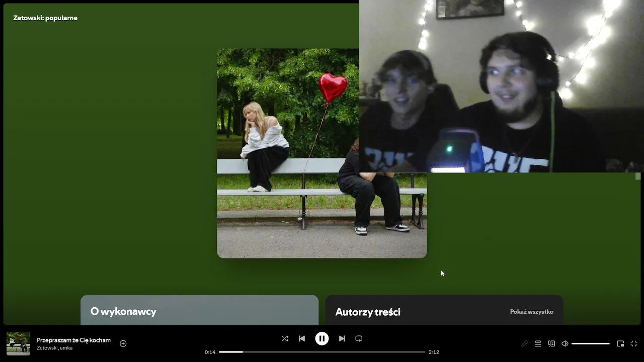644x362 pixels.
Task: Open lyrics with the microphone icon
Action: (x=524, y=344)
